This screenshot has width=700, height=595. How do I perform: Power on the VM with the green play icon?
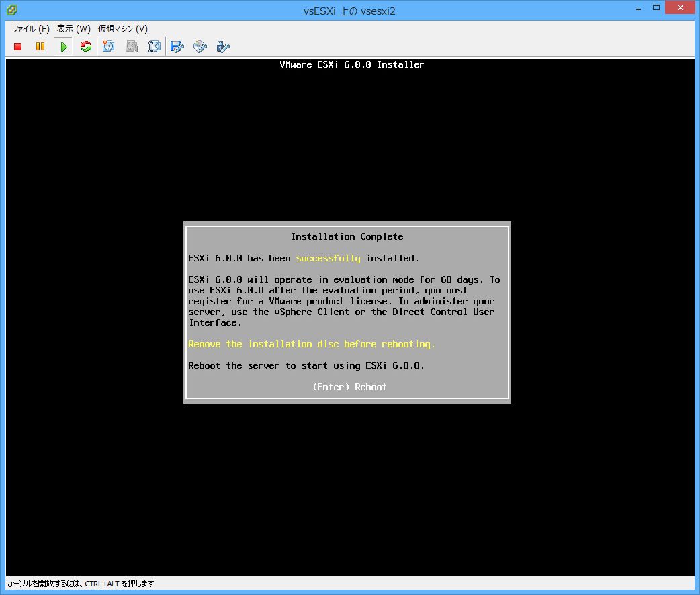(63, 46)
